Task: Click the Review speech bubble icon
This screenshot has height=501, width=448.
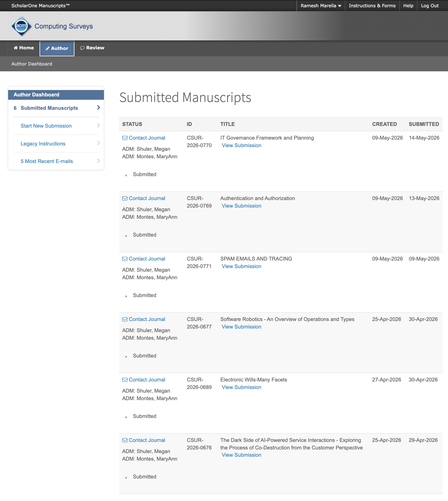Action: click(x=82, y=48)
